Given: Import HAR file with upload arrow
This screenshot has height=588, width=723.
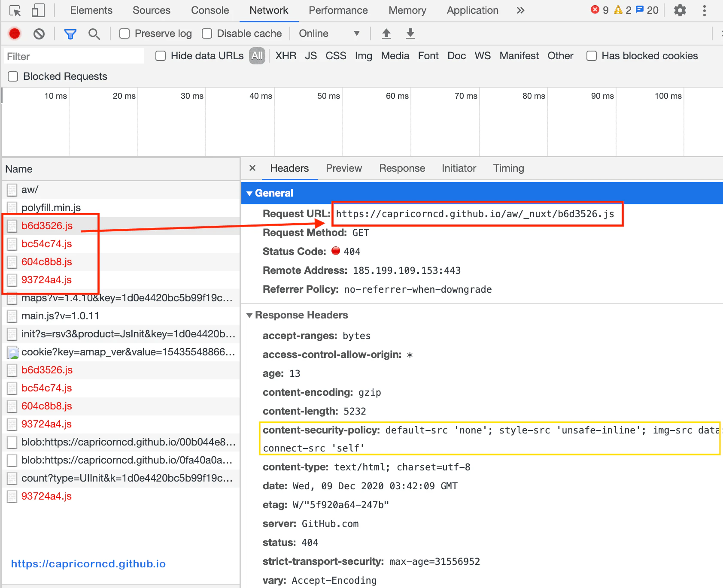Looking at the screenshot, I should 386,33.
